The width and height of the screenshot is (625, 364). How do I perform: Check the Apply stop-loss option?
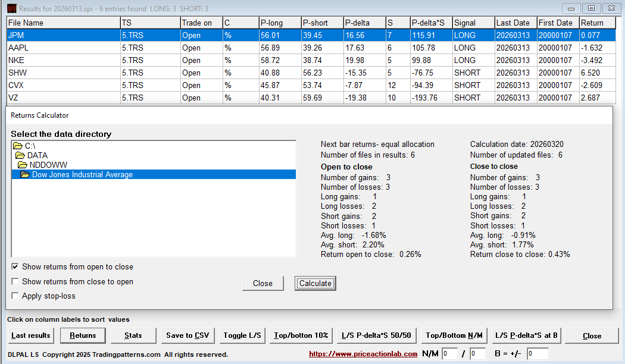pos(15,296)
